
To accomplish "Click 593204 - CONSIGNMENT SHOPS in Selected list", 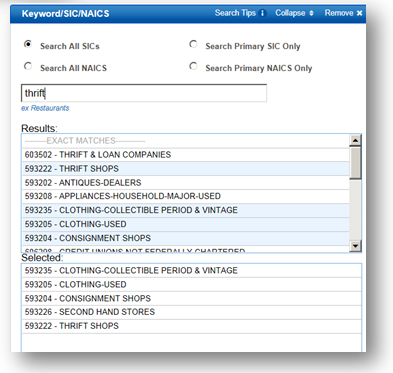I will [192, 298].
